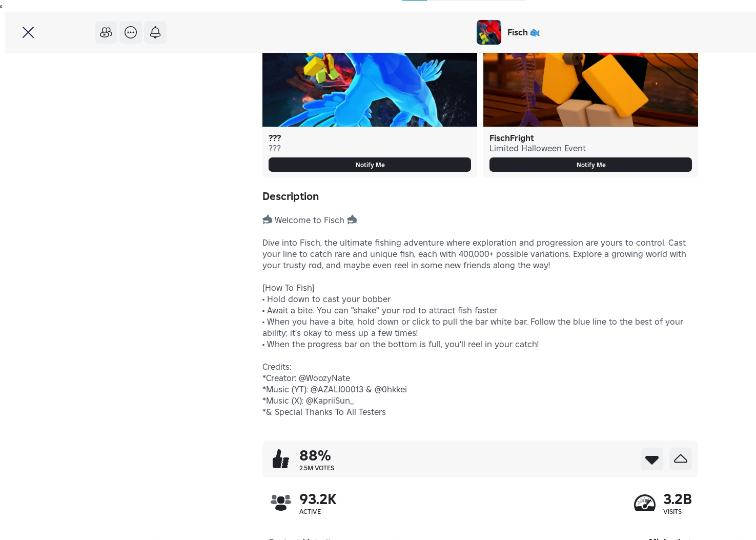Notify me about FischFright Halloween event
The height and width of the screenshot is (540, 756).
pyautogui.click(x=590, y=165)
